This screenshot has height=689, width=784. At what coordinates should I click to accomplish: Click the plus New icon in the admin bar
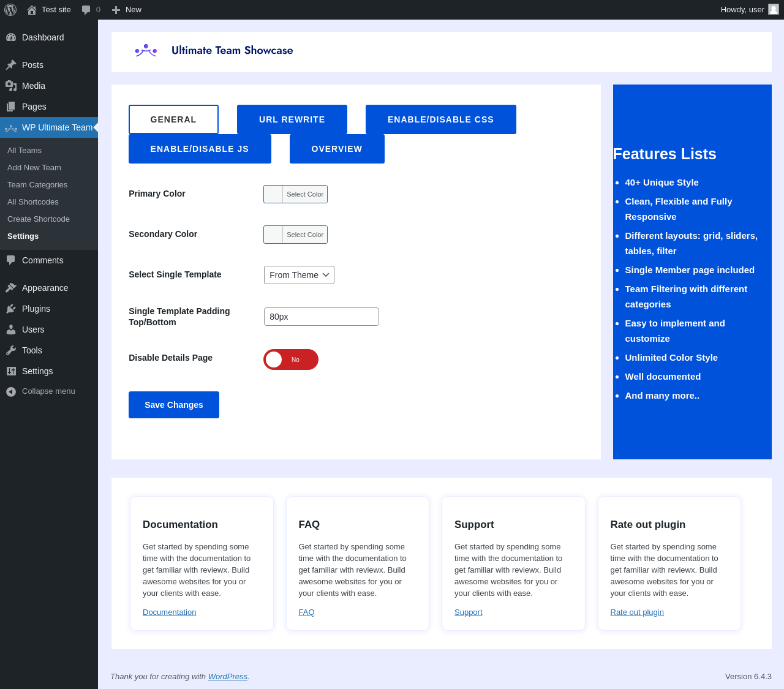click(x=116, y=10)
